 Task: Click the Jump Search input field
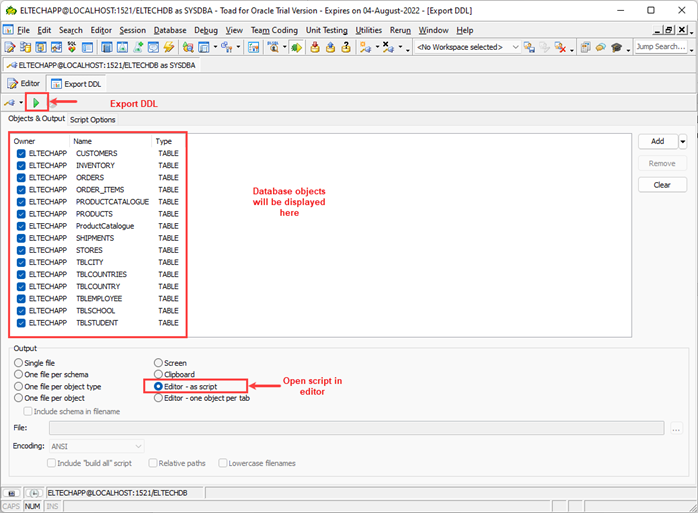pos(661,47)
